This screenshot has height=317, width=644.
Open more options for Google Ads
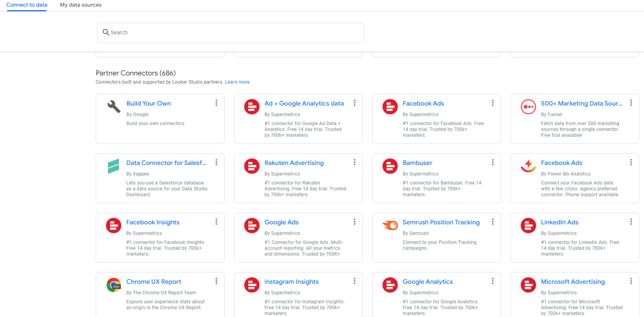click(x=354, y=222)
